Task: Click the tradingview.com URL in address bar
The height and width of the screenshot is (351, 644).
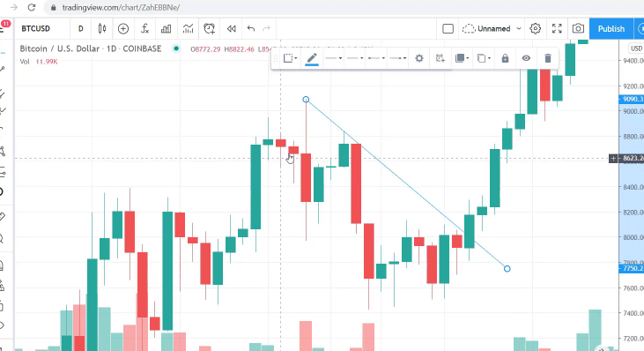Action: tap(121, 7)
